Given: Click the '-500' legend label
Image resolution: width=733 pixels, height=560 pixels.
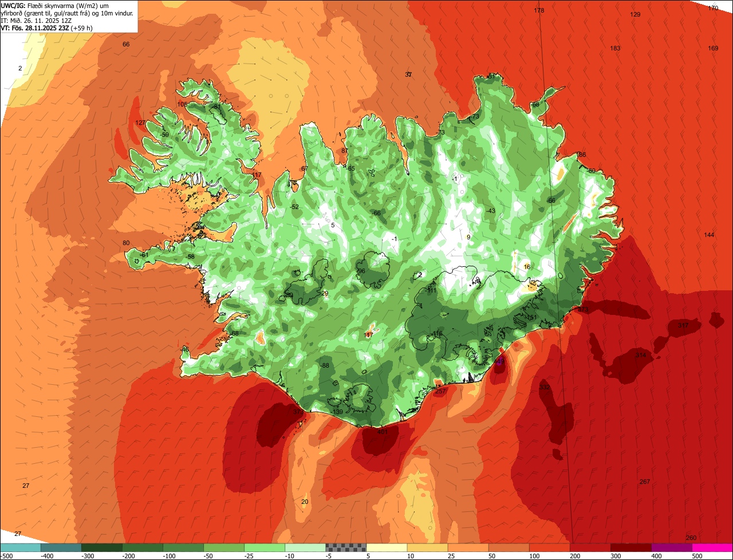Looking at the screenshot, I should coord(7,556).
